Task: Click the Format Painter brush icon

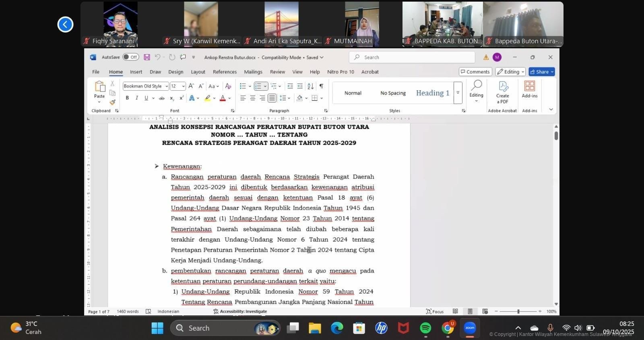Action: pyautogui.click(x=112, y=102)
